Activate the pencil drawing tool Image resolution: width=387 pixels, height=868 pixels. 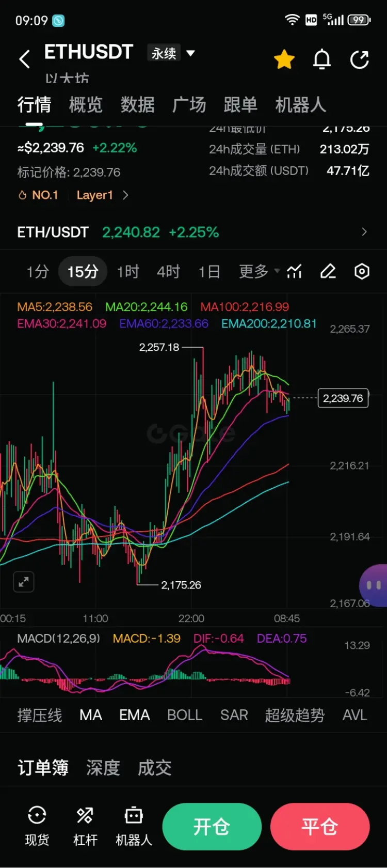(328, 271)
